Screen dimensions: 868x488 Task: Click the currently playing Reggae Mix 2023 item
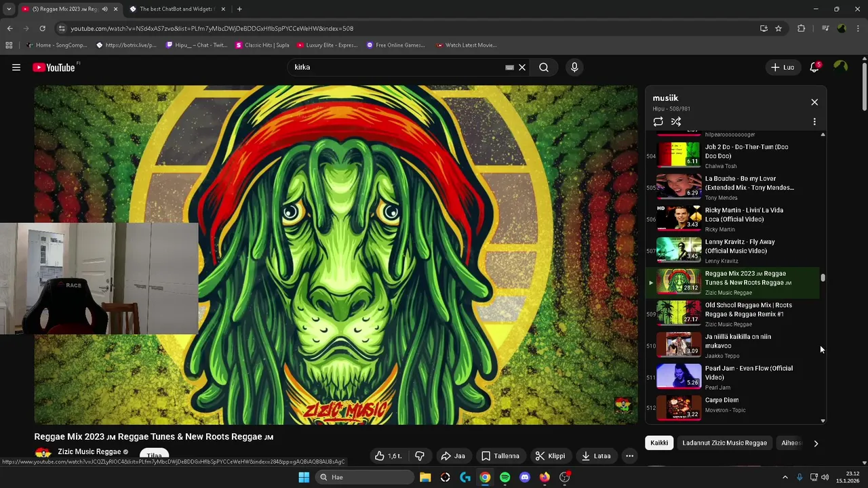coord(732,282)
